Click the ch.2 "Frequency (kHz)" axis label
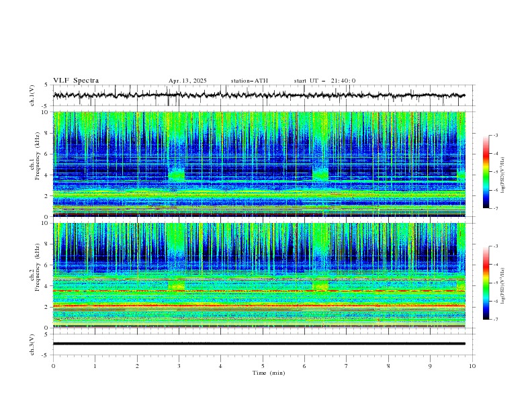Image resolution: width=532 pixels, height=411 pixels. pos(38,267)
